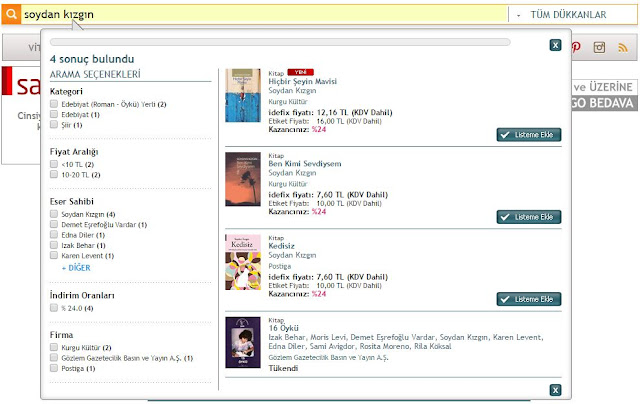Filter by author Demet Eşrefoğlu Vardar
The height and width of the screenshot is (404, 640).
[x=54, y=224]
